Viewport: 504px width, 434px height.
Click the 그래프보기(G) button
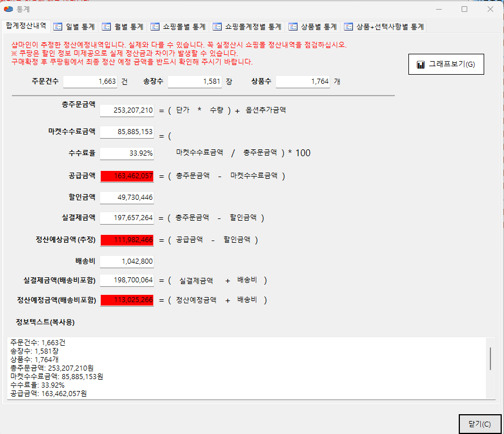[446, 65]
